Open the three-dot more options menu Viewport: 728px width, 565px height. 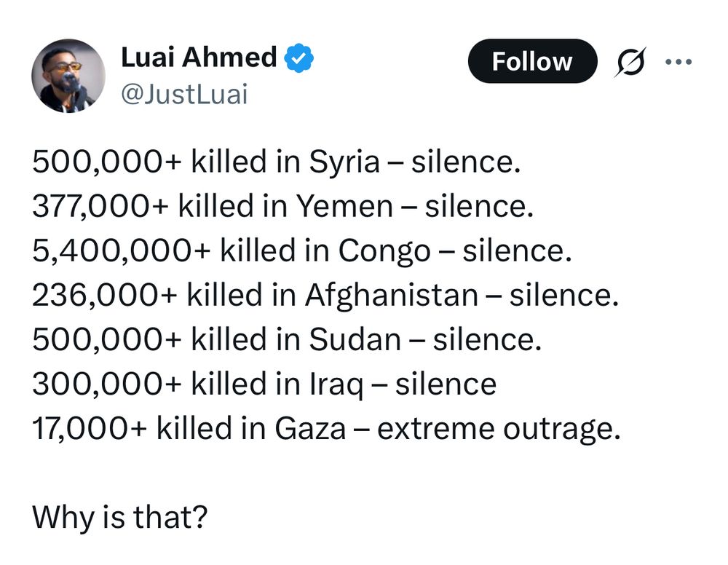click(678, 61)
